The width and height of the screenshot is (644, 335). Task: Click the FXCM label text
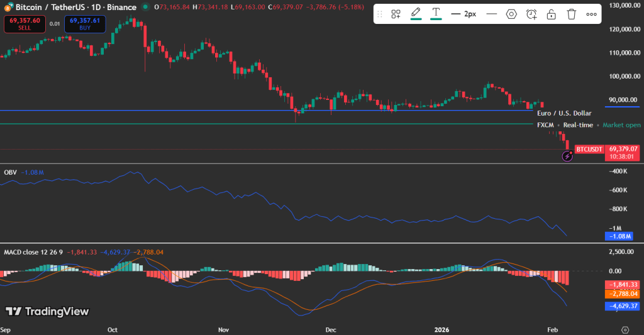tap(545, 125)
